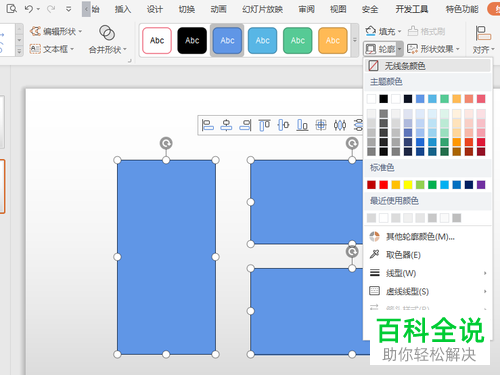The height and width of the screenshot is (375, 500).
Task: Pick the black theme color swatch in top row
Action: pyautogui.click(x=384, y=99)
